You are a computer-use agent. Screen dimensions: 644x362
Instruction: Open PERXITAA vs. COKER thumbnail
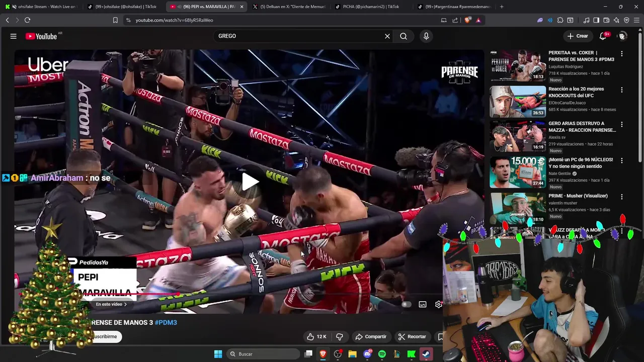518,65
